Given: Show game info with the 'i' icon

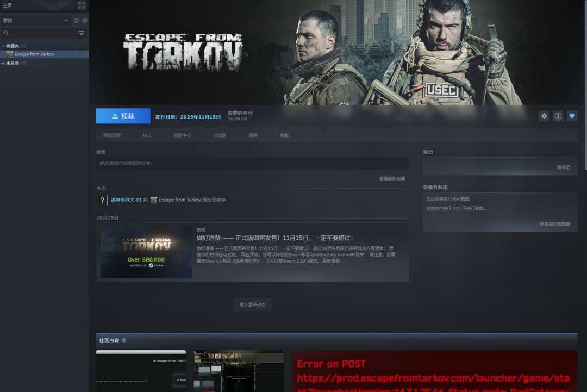Looking at the screenshot, I should coord(558,116).
